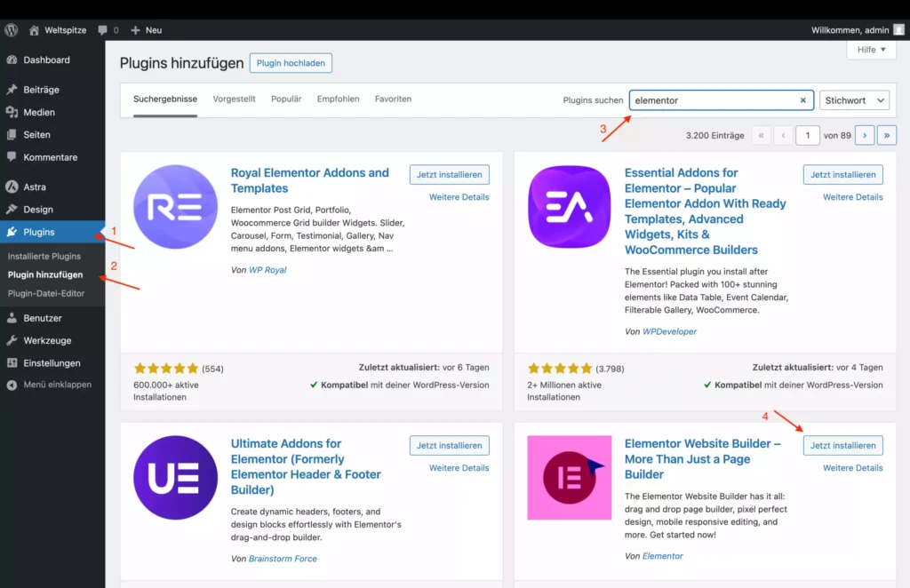Click the Beiträge pin icon

pyautogui.click(x=12, y=90)
